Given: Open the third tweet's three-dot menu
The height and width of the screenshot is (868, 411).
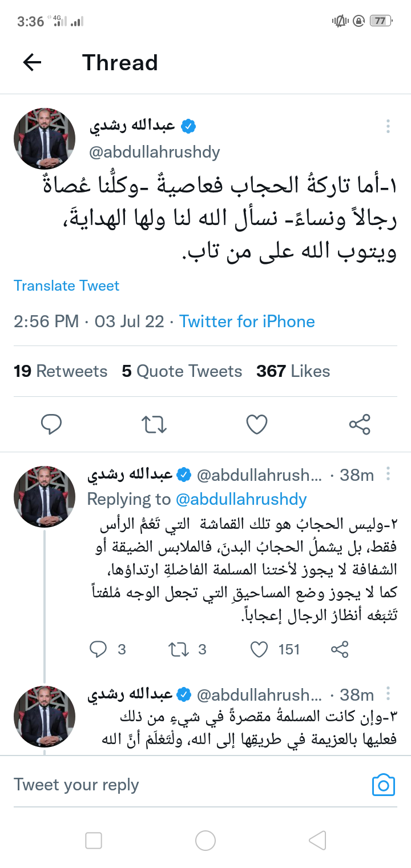Looking at the screenshot, I should tap(388, 694).
